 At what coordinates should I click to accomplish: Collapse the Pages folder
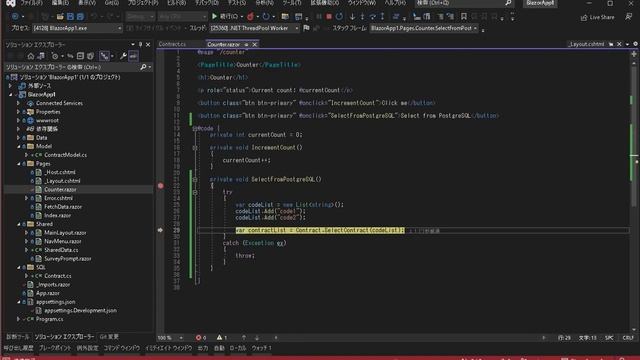(x=18, y=164)
